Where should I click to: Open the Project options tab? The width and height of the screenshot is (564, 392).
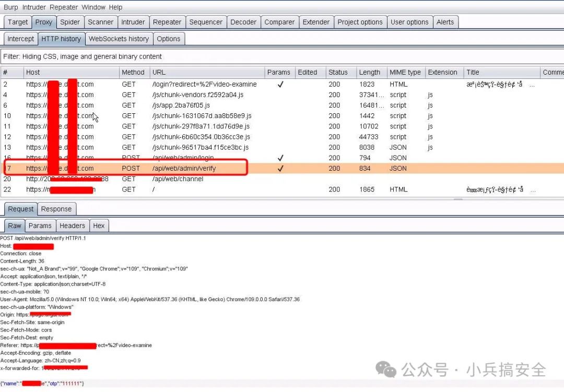(x=360, y=22)
